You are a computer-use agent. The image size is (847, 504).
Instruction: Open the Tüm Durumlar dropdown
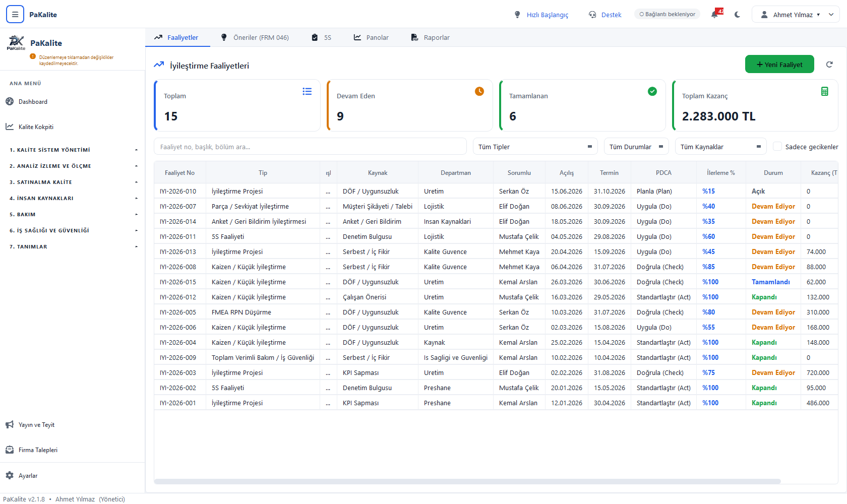[x=636, y=147]
